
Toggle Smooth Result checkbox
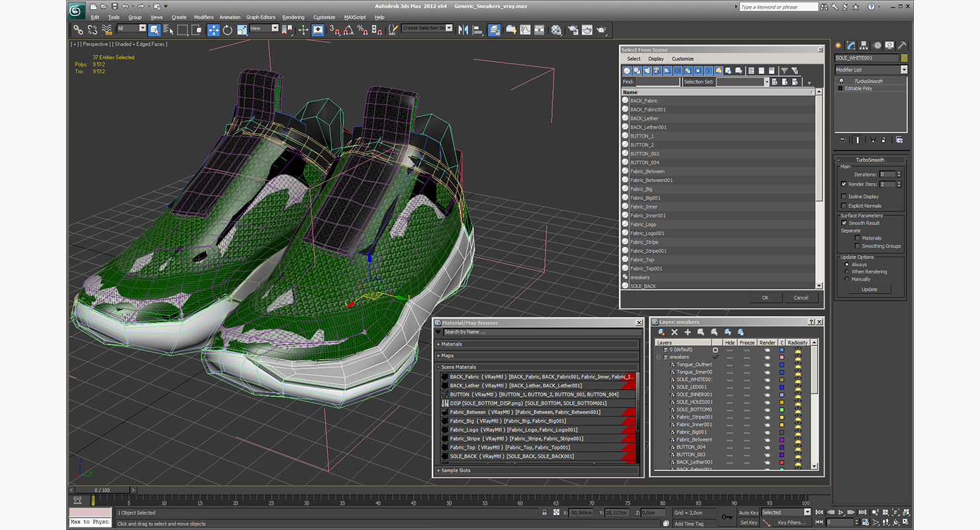pyautogui.click(x=844, y=223)
